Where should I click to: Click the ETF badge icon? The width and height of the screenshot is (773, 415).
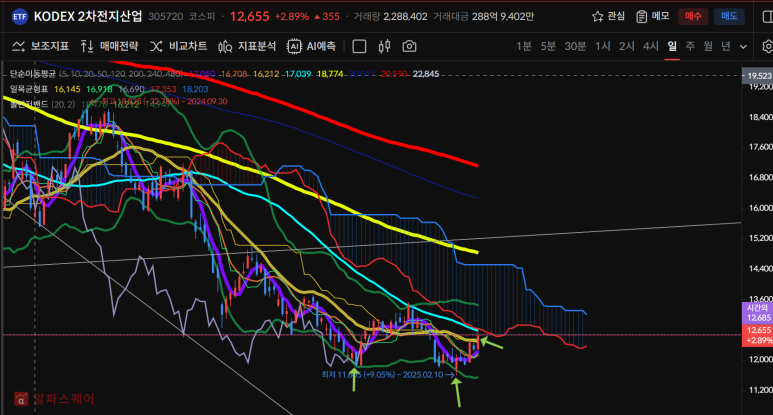coord(20,17)
